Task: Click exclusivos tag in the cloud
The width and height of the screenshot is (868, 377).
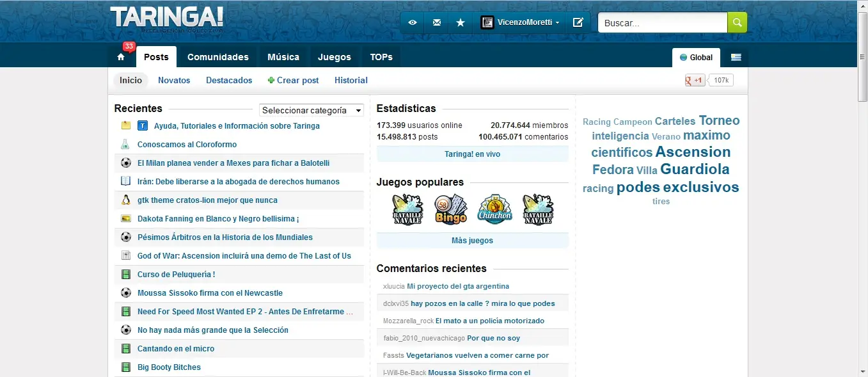Action: click(x=701, y=187)
